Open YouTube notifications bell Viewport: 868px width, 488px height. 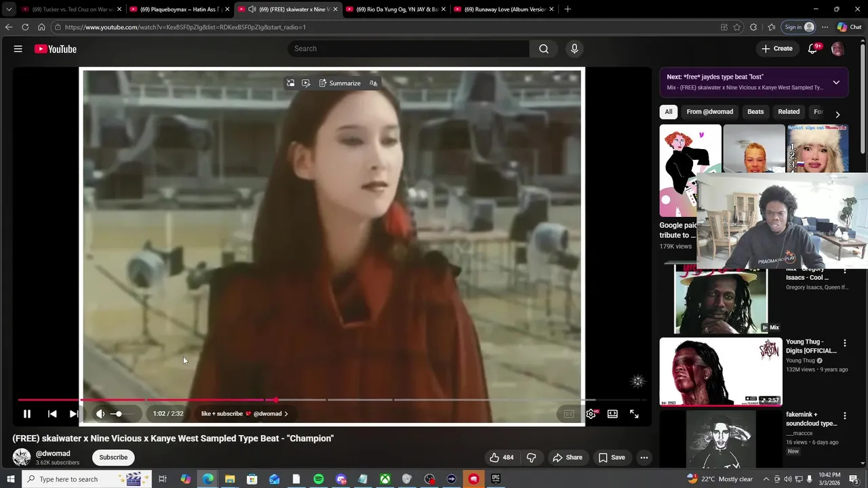tap(813, 49)
